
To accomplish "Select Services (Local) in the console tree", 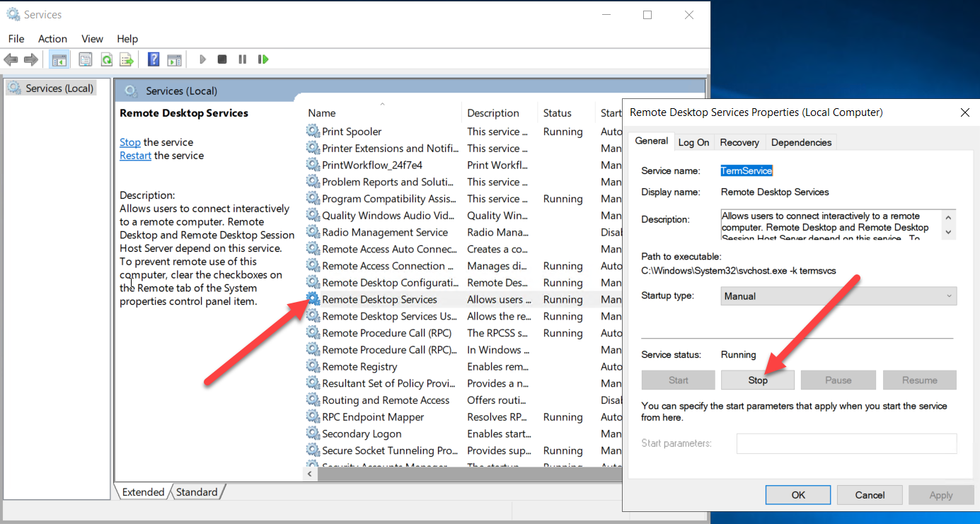I will click(x=50, y=88).
